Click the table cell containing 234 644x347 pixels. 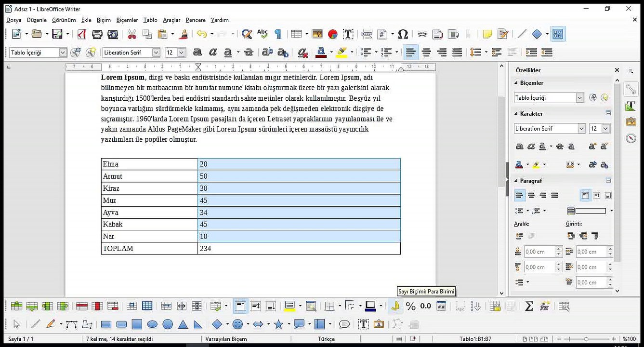299,249
